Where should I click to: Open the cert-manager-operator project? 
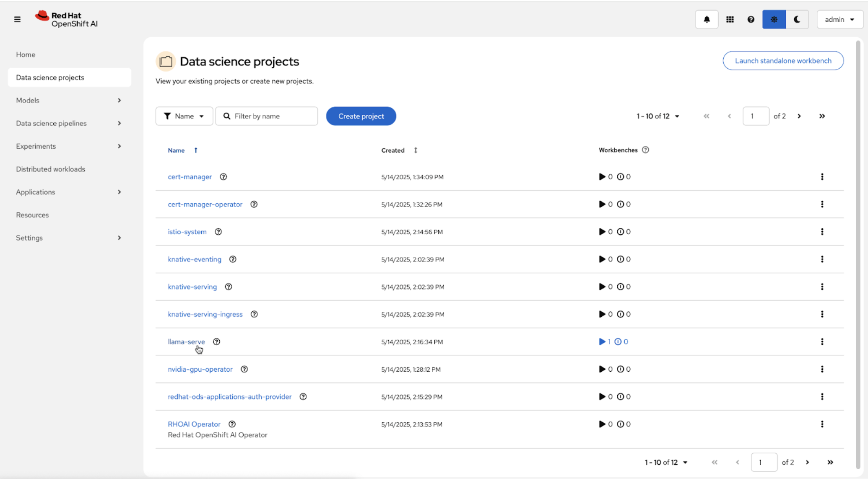pos(205,204)
